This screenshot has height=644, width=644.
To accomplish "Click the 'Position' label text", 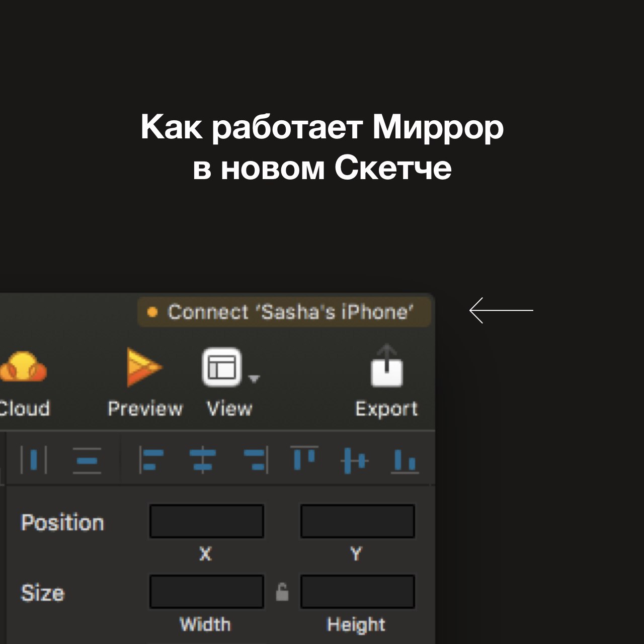I will [62, 523].
